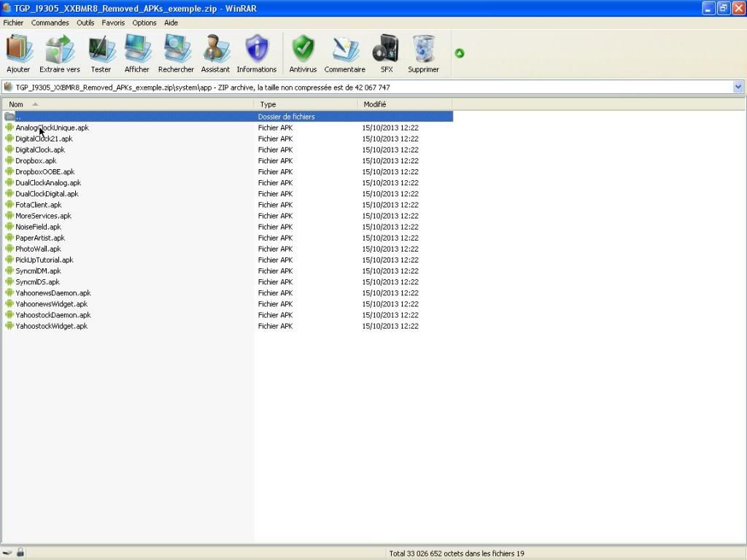Select DropboxOOBE.apk file name

[45, 171]
